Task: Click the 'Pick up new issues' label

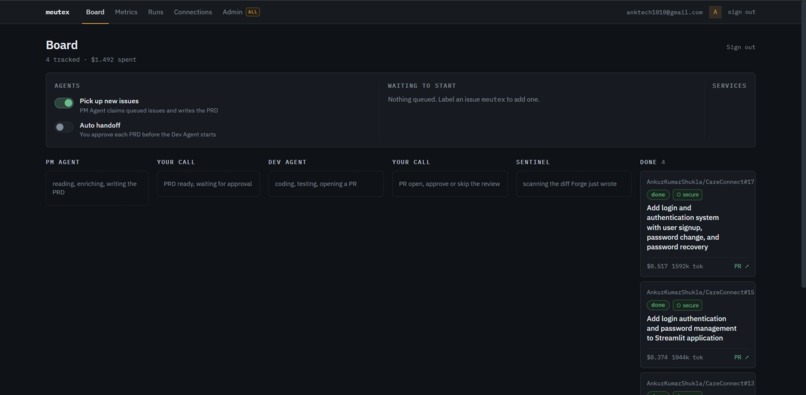Action: tap(109, 101)
